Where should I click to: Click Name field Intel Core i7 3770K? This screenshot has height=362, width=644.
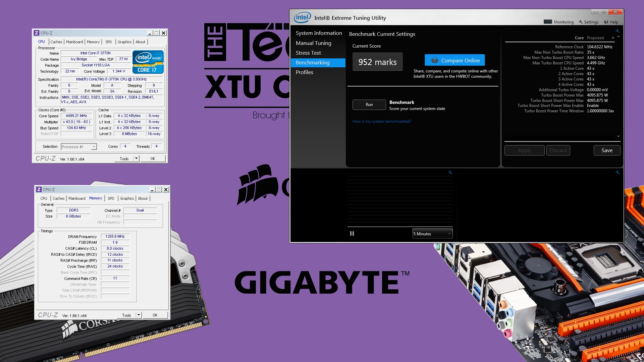pyautogui.click(x=96, y=53)
